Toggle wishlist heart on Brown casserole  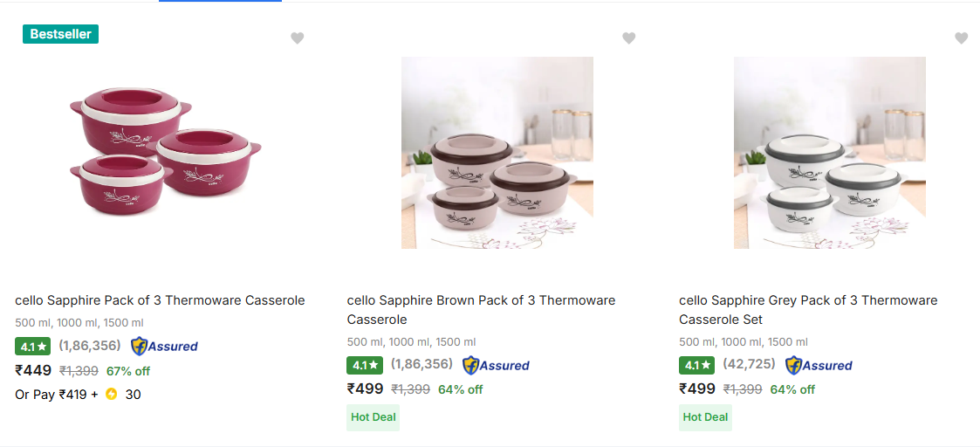pos(629,38)
